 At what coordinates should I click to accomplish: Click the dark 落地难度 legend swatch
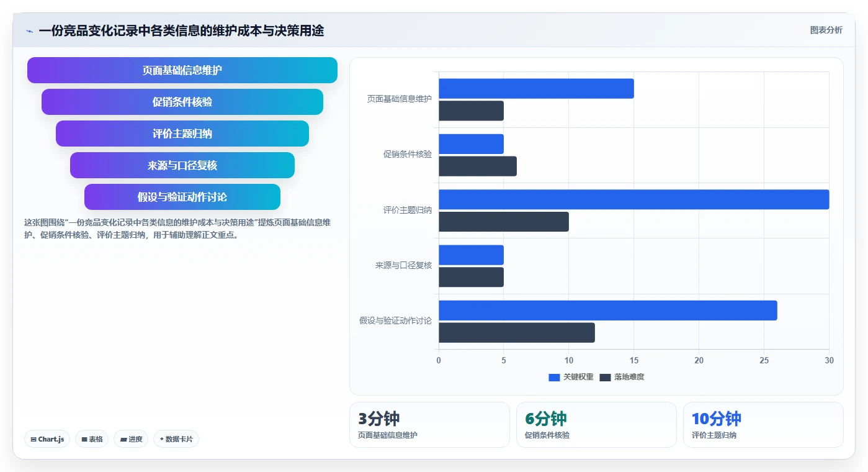tap(605, 378)
